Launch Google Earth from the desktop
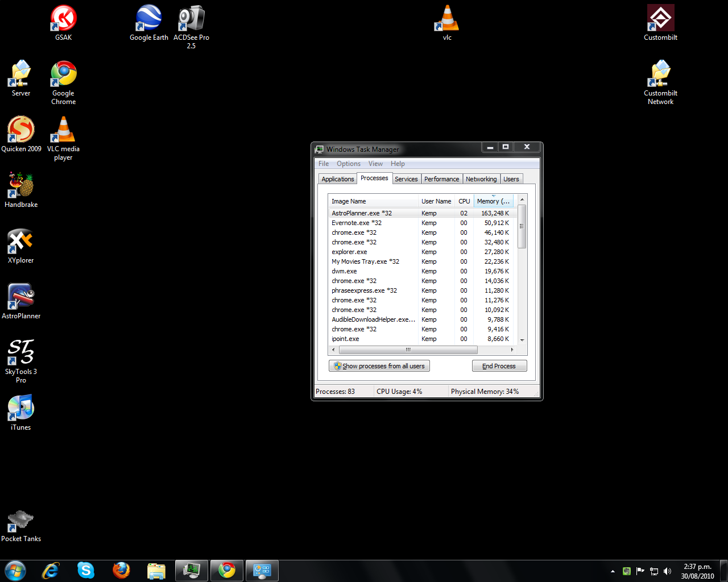Screen dimensions: 728x582 point(148,23)
